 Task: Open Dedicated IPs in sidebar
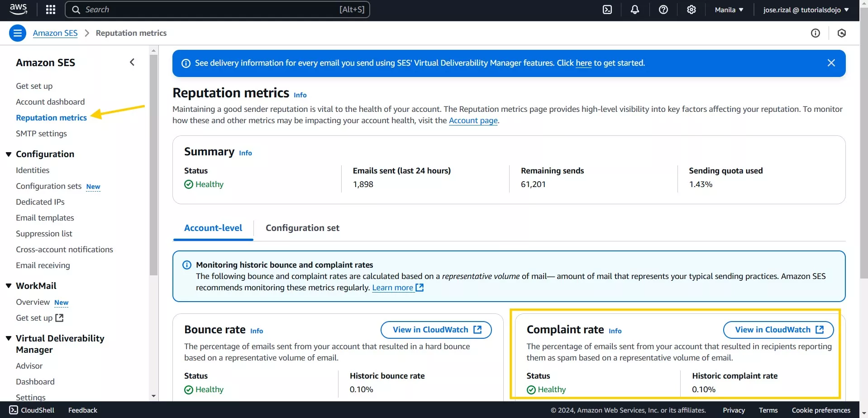point(40,202)
